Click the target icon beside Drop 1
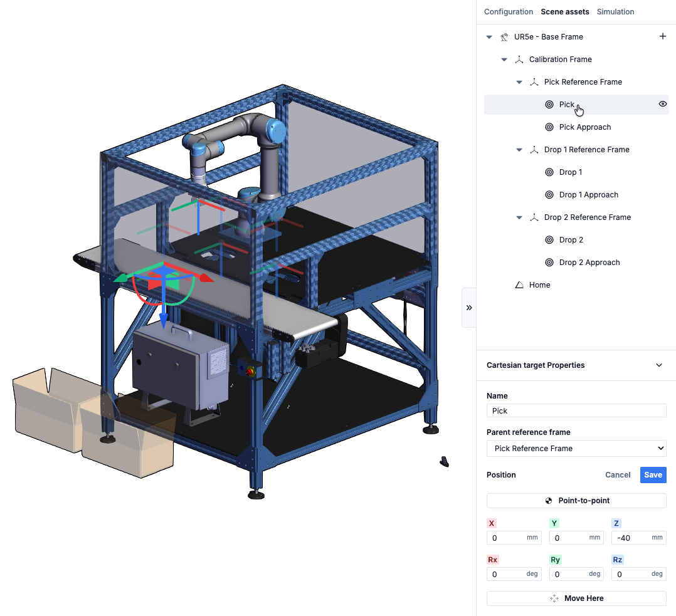Screen dimensions: 676x616 [549, 172]
